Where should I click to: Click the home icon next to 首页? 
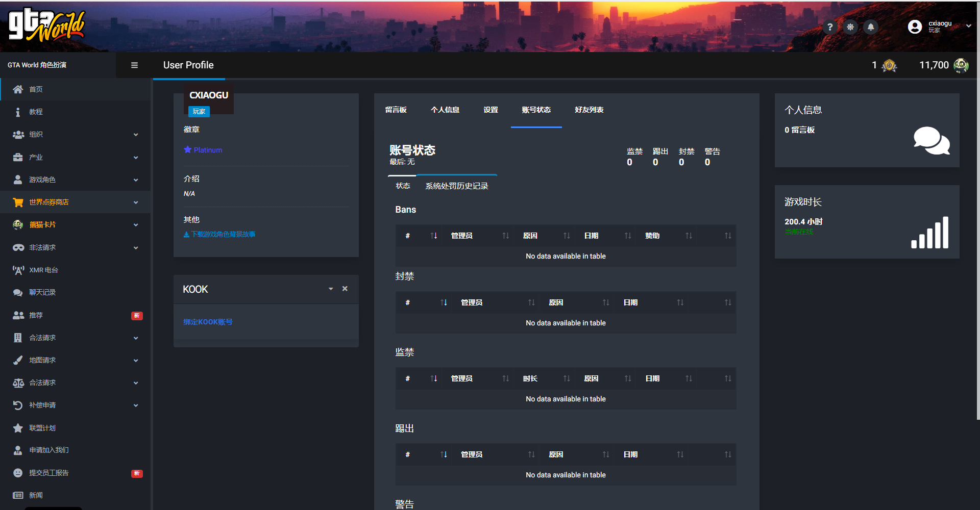(18, 89)
